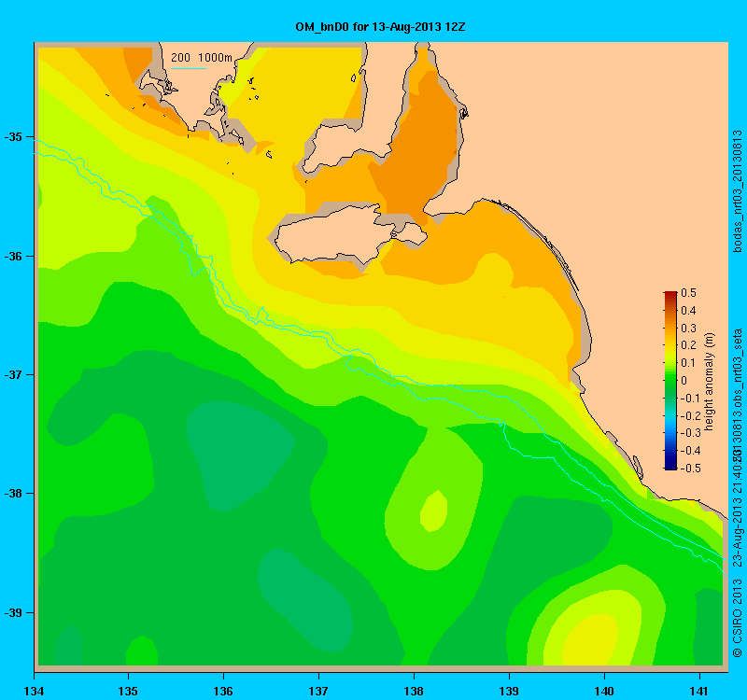Screen dimensions: 747x700
Task: Click the '200 1000m' isobath legend label
Action: coord(202,58)
